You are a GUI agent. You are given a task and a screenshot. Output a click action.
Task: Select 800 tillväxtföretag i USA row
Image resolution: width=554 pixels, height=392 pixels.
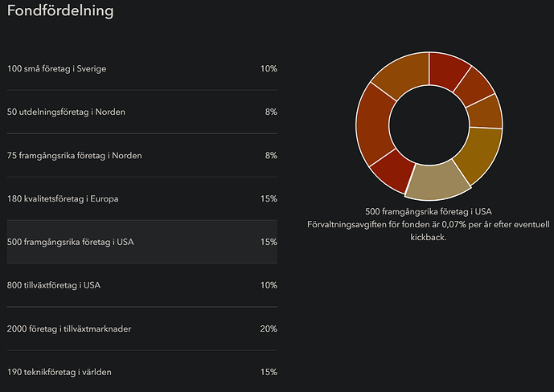click(142, 286)
